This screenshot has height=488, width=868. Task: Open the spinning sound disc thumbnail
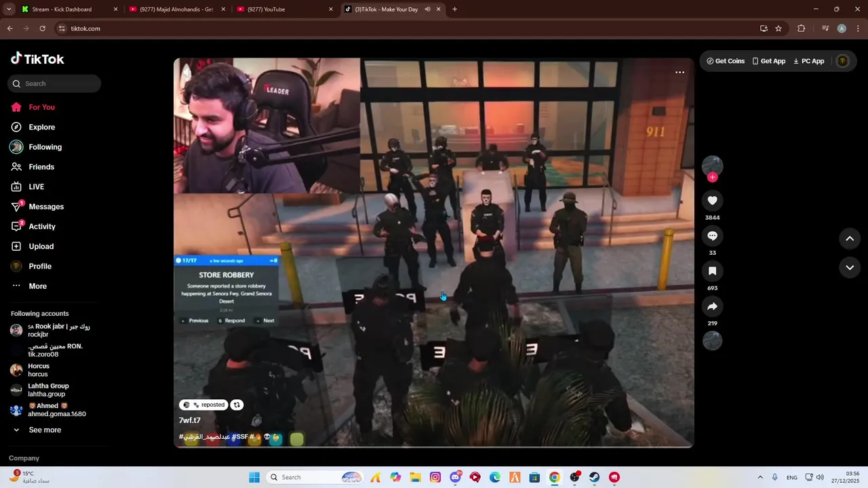pyautogui.click(x=712, y=340)
